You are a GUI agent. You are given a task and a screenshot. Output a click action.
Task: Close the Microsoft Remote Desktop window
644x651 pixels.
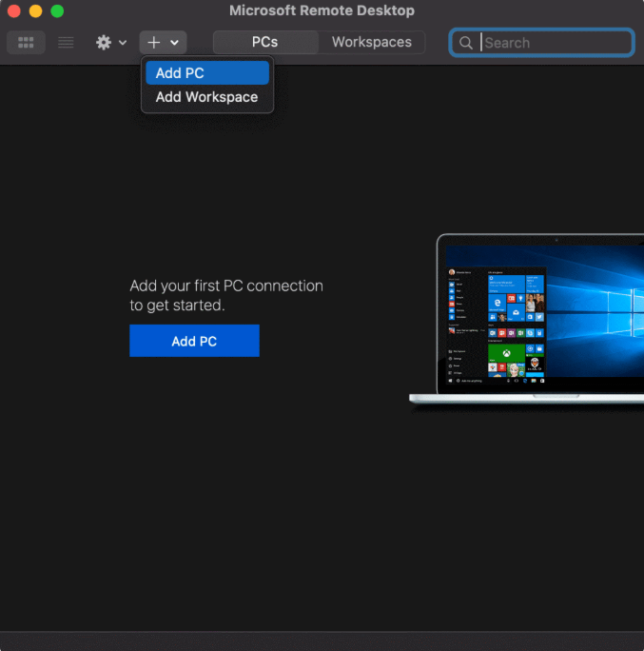[14, 11]
